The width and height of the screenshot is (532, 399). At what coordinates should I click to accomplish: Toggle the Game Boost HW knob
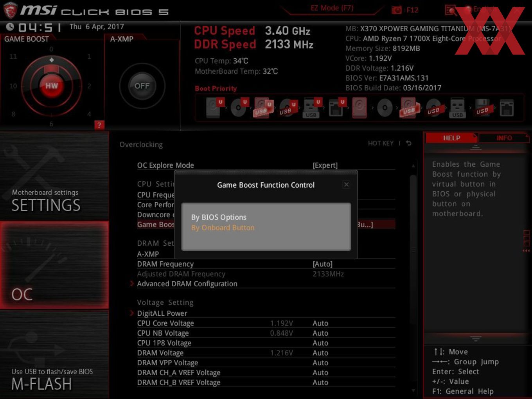52,86
